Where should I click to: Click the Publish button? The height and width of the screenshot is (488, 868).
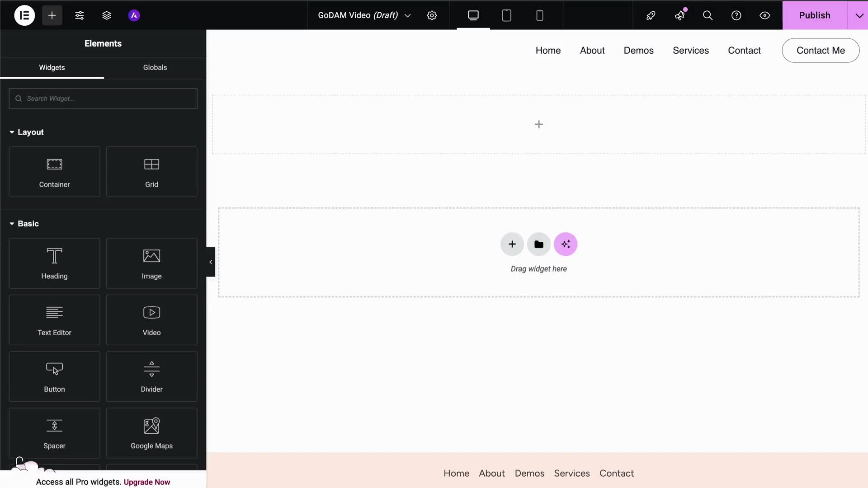tap(815, 15)
